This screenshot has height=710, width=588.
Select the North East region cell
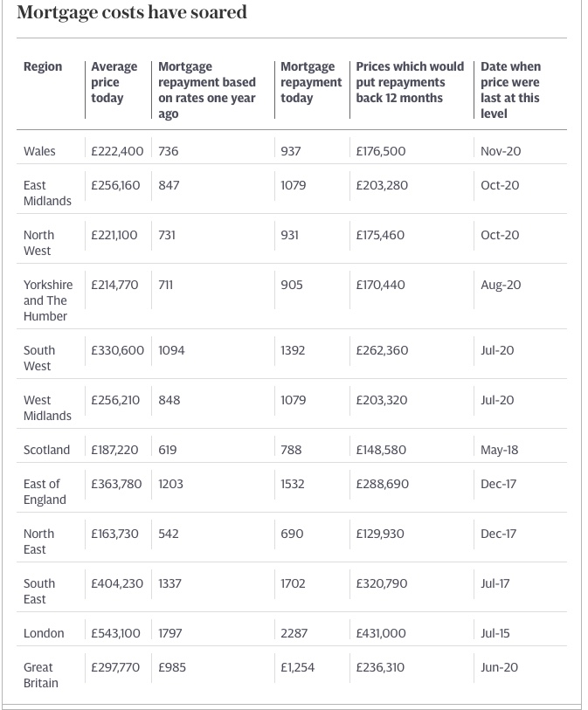pyautogui.click(x=38, y=541)
